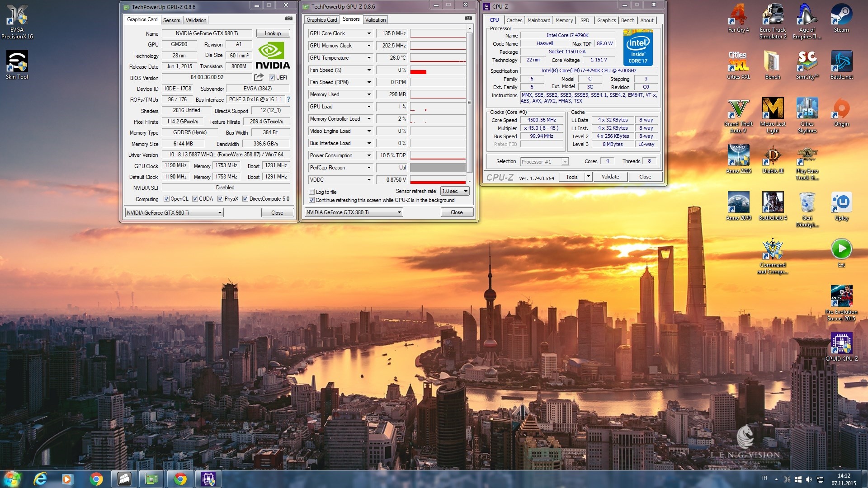Click the Tools button in CPU-Z
Image resolution: width=868 pixels, height=488 pixels.
tap(572, 177)
